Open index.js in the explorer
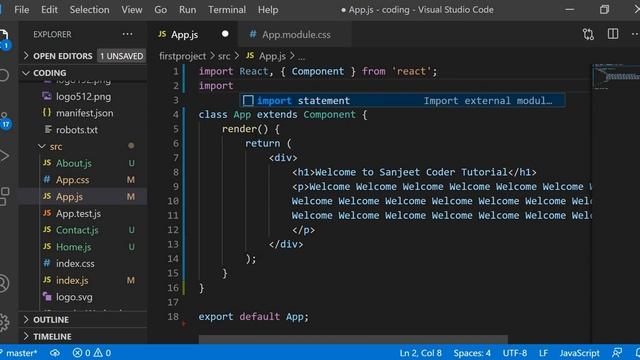Screen dimensions: 640x360 pyautogui.click(x=72, y=280)
